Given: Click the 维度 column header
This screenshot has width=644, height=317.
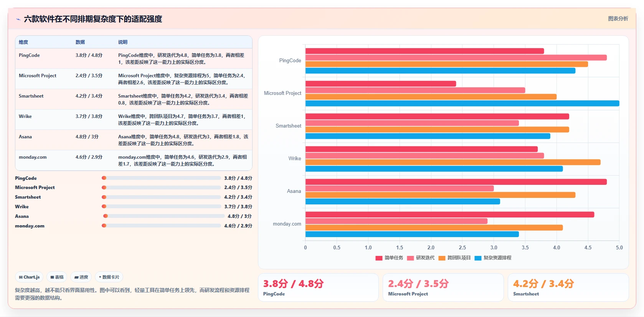Looking at the screenshot, I should 23,42.
